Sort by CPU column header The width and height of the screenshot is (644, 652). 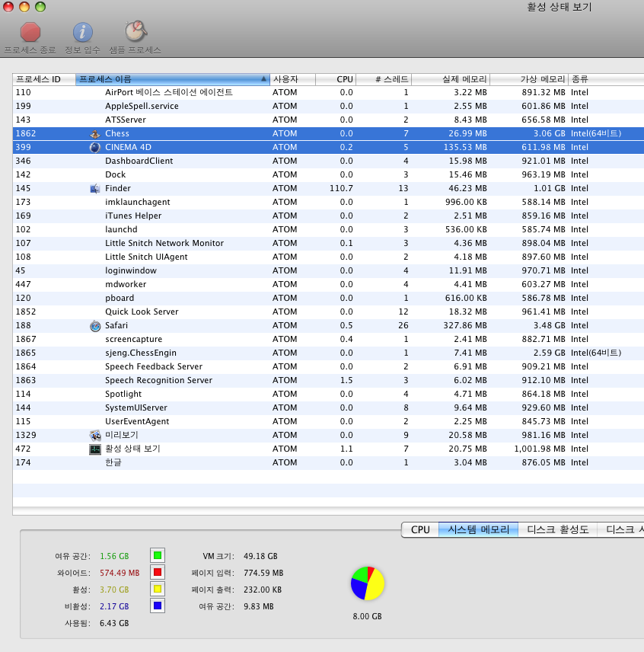click(x=336, y=79)
